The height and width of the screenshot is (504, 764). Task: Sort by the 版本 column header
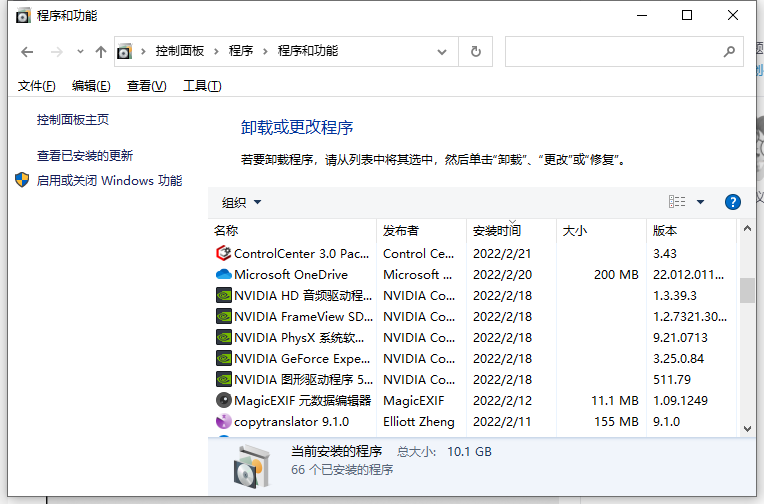[x=691, y=231]
